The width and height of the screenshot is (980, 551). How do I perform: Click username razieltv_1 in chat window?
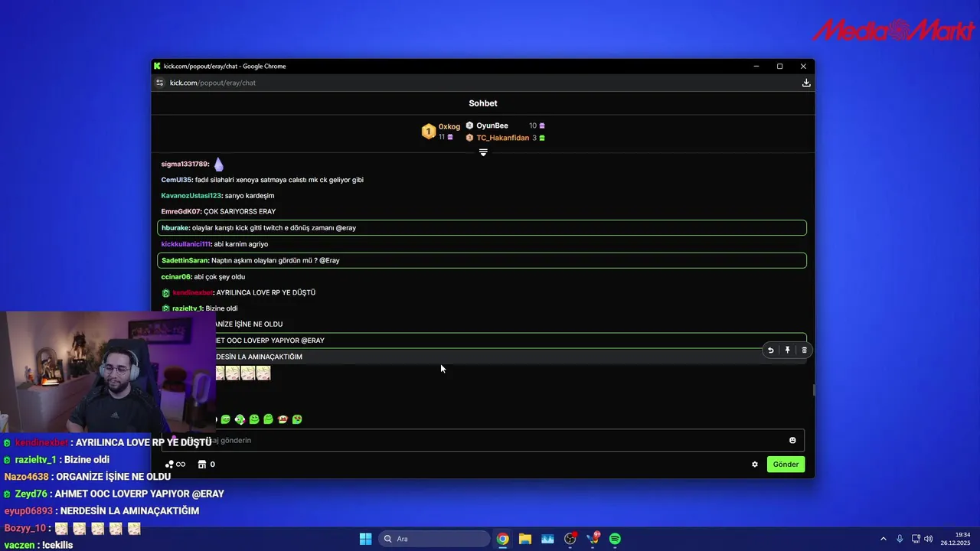tap(188, 308)
